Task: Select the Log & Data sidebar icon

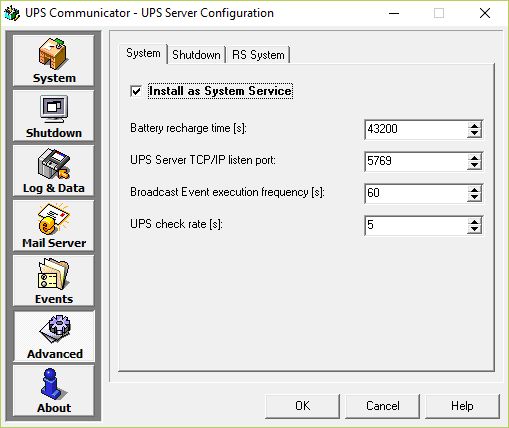Action: pyautogui.click(x=53, y=170)
